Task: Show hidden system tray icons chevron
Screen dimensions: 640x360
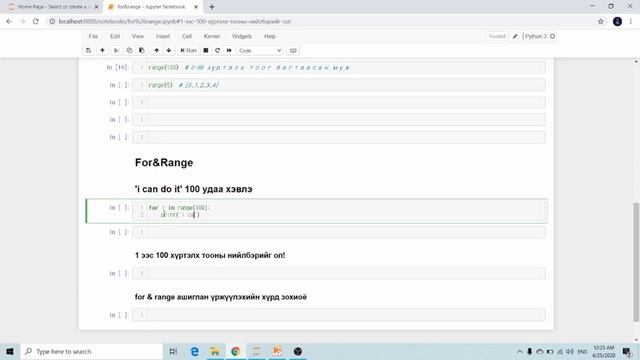Action: click(x=519, y=351)
